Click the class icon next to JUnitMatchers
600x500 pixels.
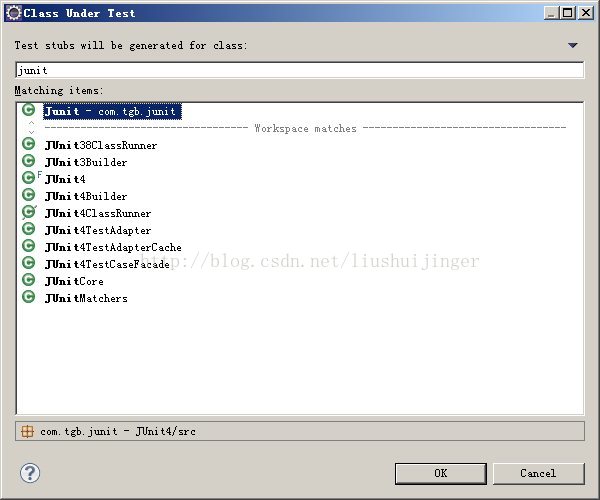pos(28,297)
